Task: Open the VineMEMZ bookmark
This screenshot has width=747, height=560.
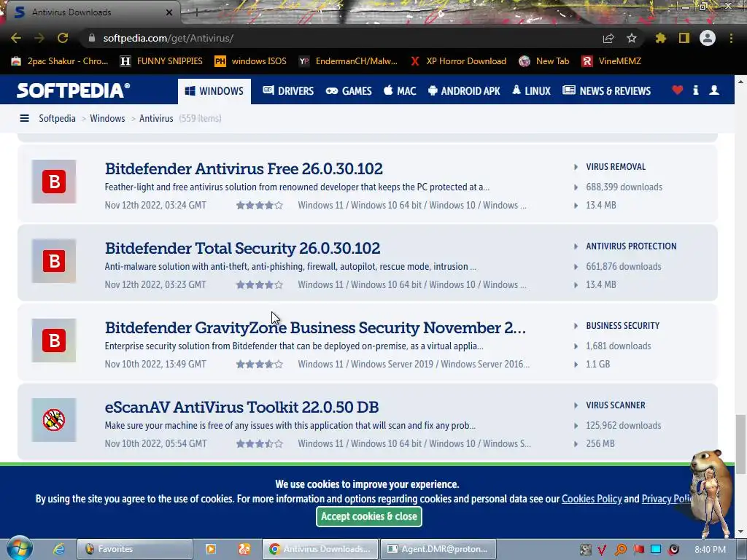Action: [612, 61]
